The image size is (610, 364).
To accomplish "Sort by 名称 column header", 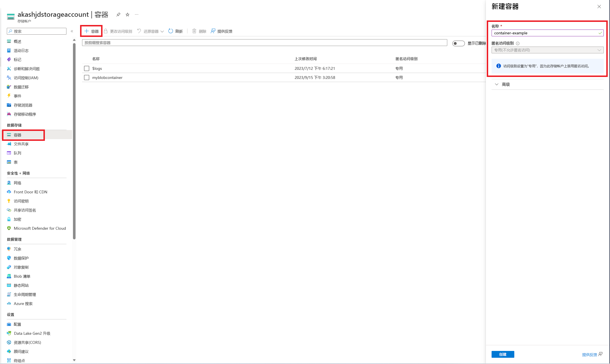I will 96,59.
